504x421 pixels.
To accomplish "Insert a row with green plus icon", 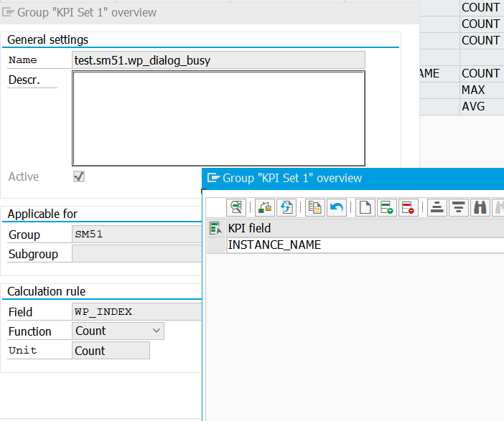I will tap(386, 208).
